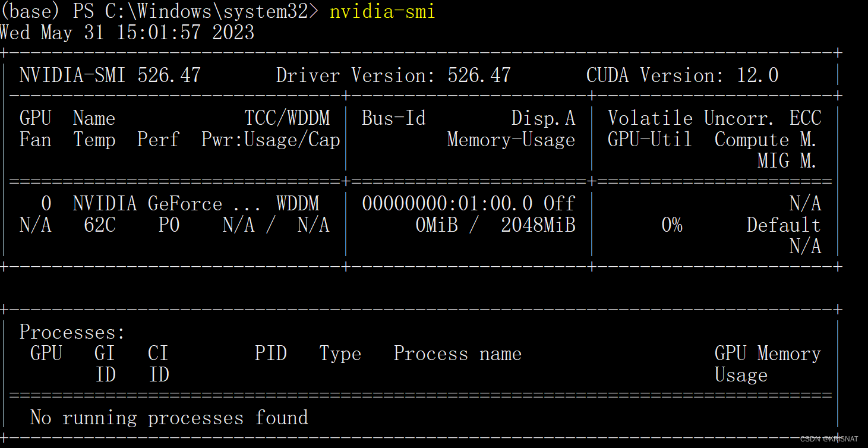Image resolution: width=868 pixels, height=448 pixels.
Task: Select the 0MiB memory used value
Action: (436, 225)
